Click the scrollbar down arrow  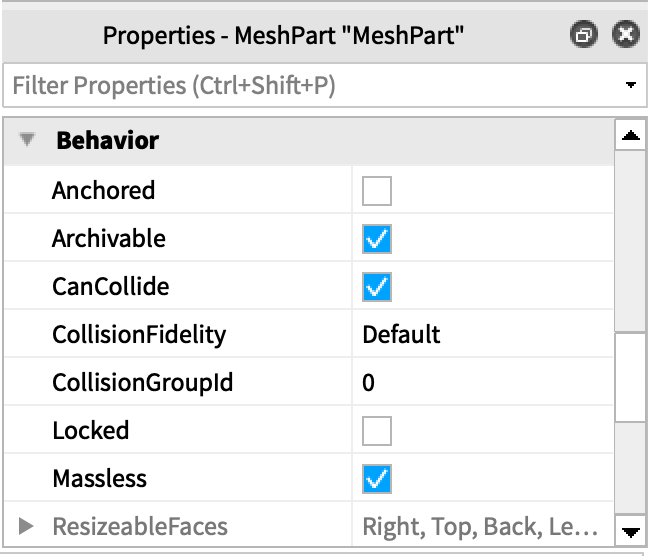(x=630, y=531)
